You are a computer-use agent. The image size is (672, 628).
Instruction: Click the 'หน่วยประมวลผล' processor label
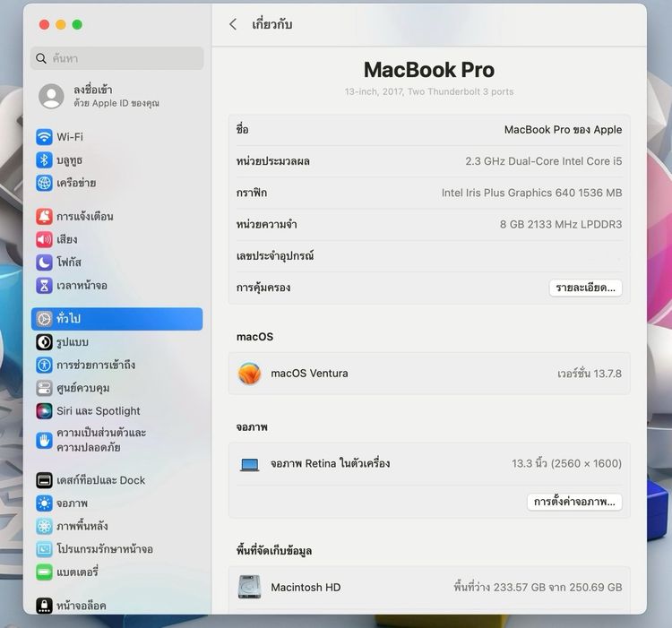tap(272, 161)
